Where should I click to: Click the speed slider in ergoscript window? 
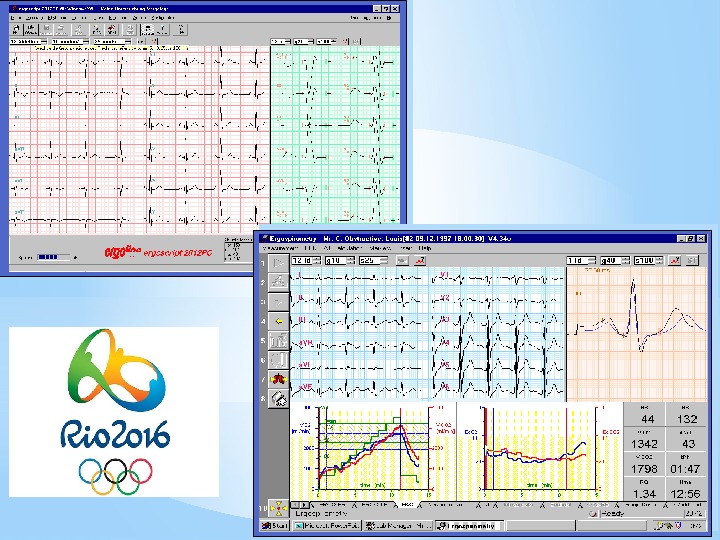[x=53, y=257]
